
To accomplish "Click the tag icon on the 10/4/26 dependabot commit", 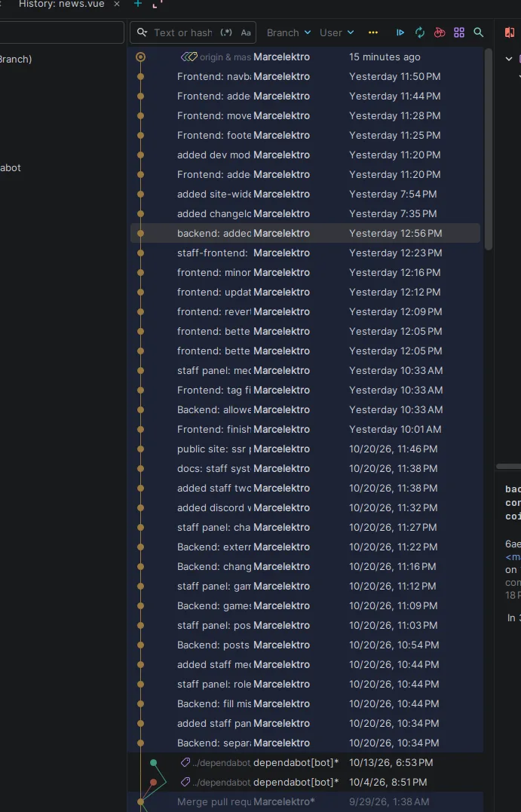I will (x=185, y=782).
